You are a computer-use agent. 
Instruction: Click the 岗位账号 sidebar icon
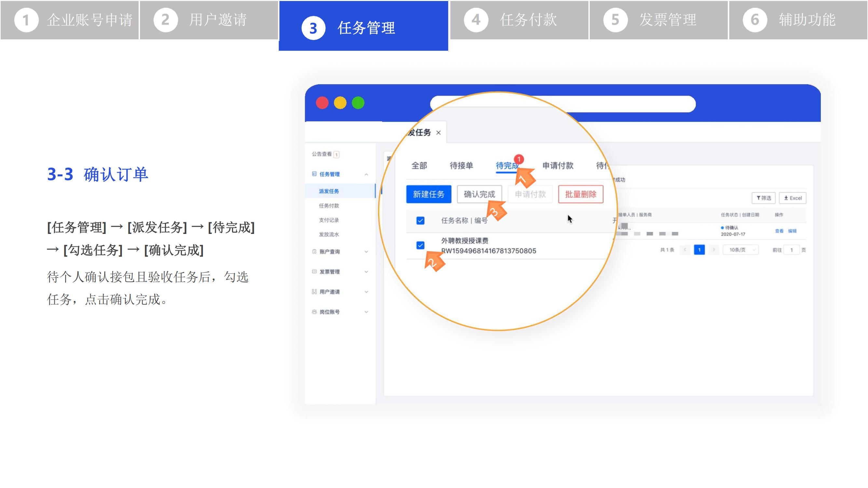(x=314, y=312)
